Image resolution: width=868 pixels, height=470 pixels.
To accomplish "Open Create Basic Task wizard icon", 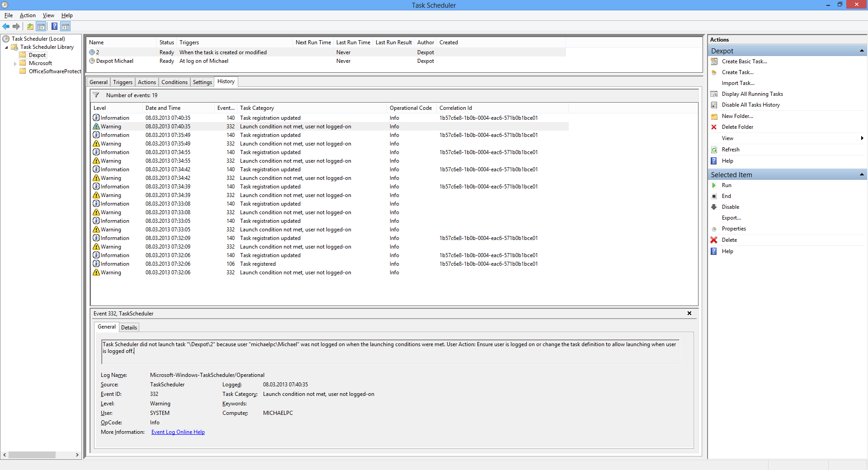I will tap(714, 61).
